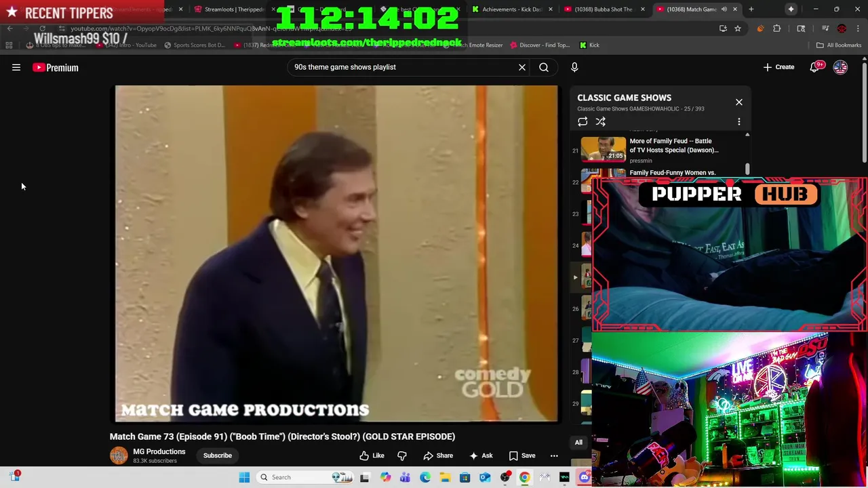
Task: Open Family Feud-Funny Women vs. video
Action: pyautogui.click(x=672, y=173)
